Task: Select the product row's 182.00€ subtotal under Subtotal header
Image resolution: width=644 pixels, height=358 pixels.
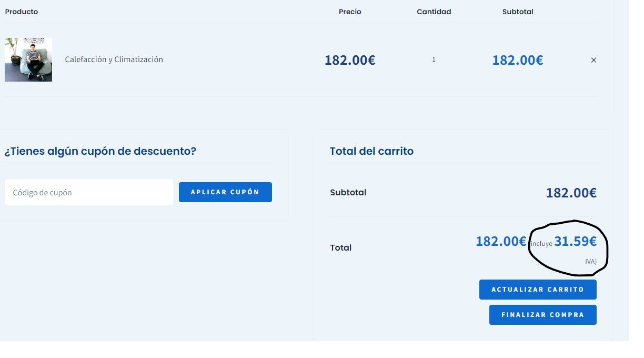Action: [518, 60]
